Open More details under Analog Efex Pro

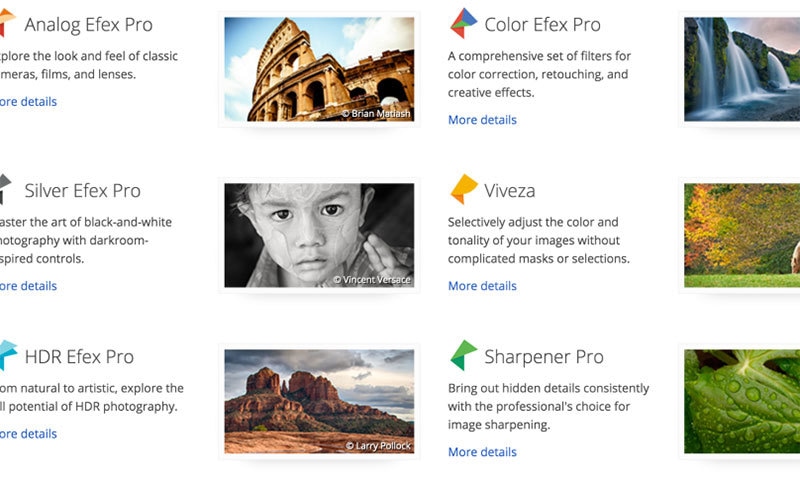point(28,102)
